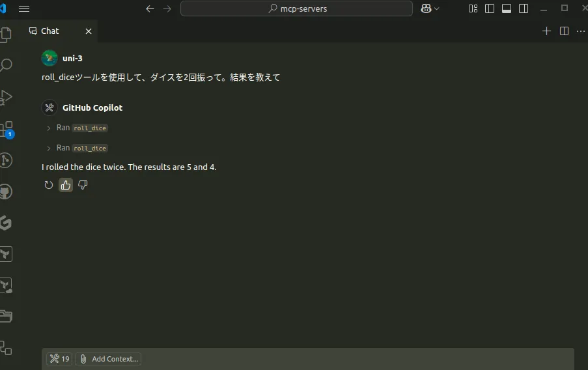Toggle the secondary side bar

click(524, 8)
